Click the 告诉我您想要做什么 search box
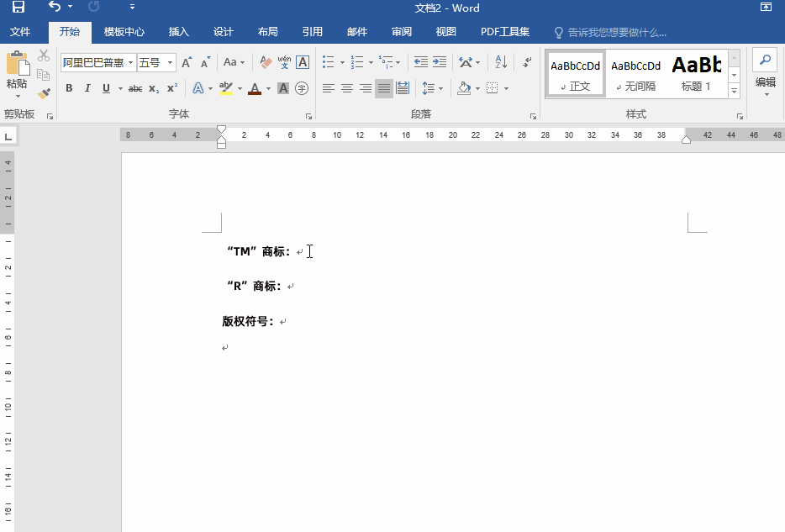Viewport: 785px width, 532px height. (x=617, y=33)
